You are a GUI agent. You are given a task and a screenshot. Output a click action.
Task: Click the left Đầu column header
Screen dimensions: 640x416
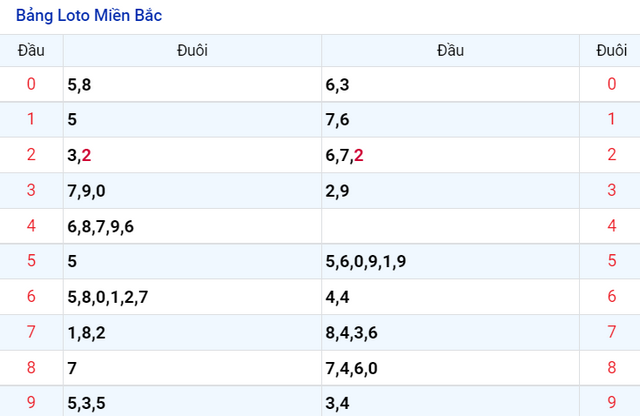pyautogui.click(x=31, y=51)
